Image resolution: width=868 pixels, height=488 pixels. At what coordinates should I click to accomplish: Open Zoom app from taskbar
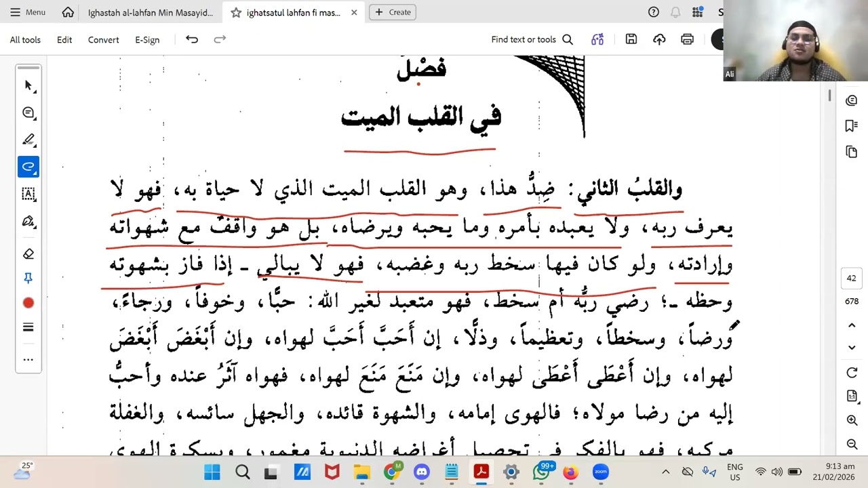[601, 472]
